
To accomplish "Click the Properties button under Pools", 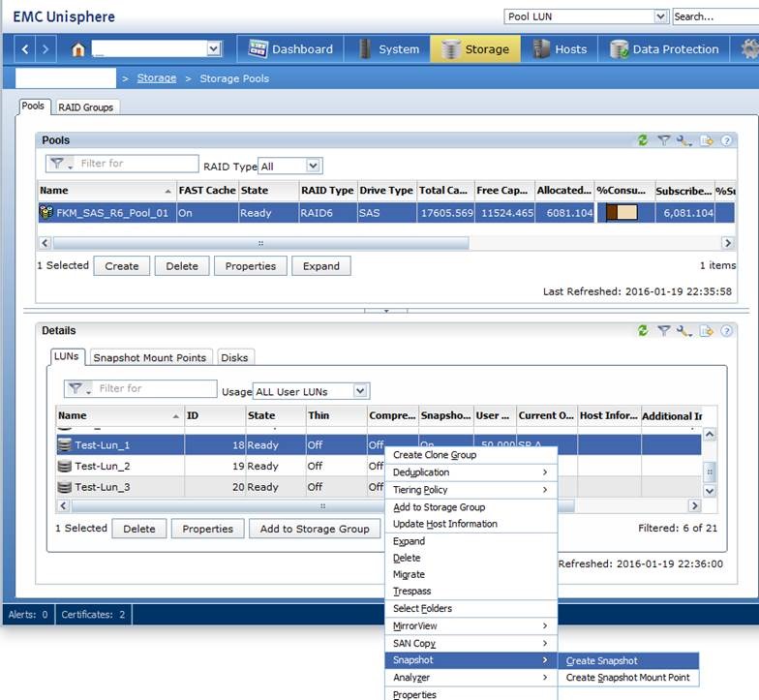I will 250,265.
